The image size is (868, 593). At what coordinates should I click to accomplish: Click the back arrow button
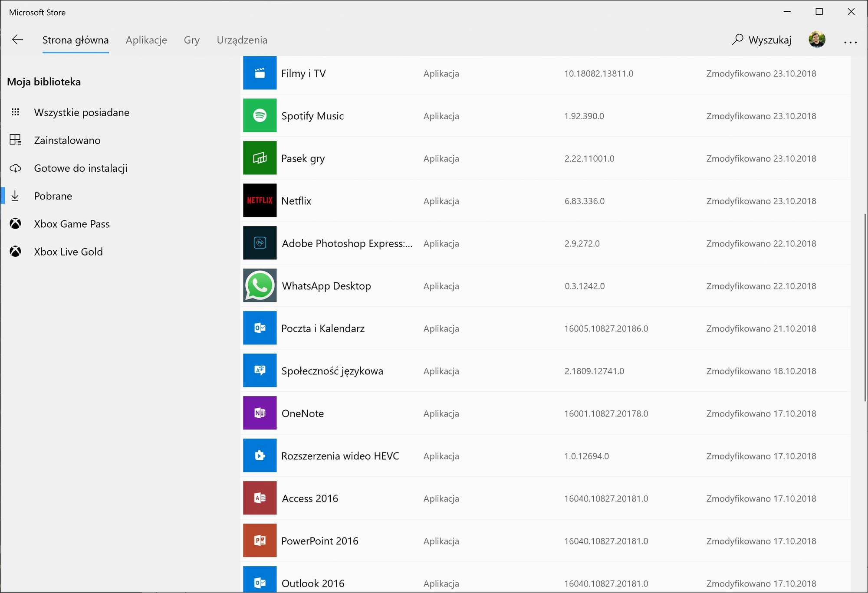coord(17,39)
